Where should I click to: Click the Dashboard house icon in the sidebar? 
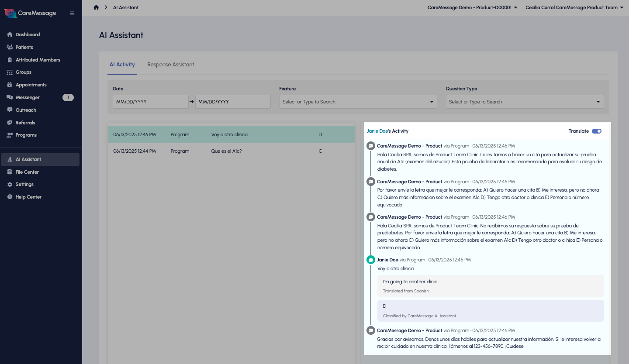coord(10,34)
